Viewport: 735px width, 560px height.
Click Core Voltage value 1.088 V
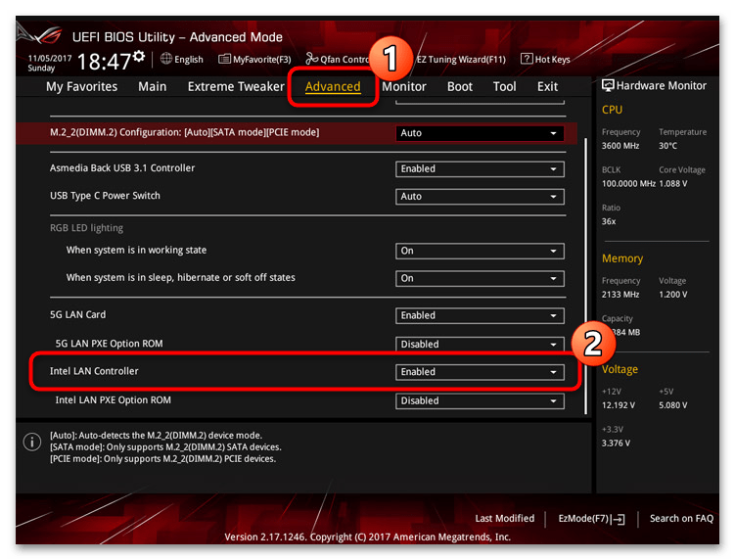[x=673, y=184]
